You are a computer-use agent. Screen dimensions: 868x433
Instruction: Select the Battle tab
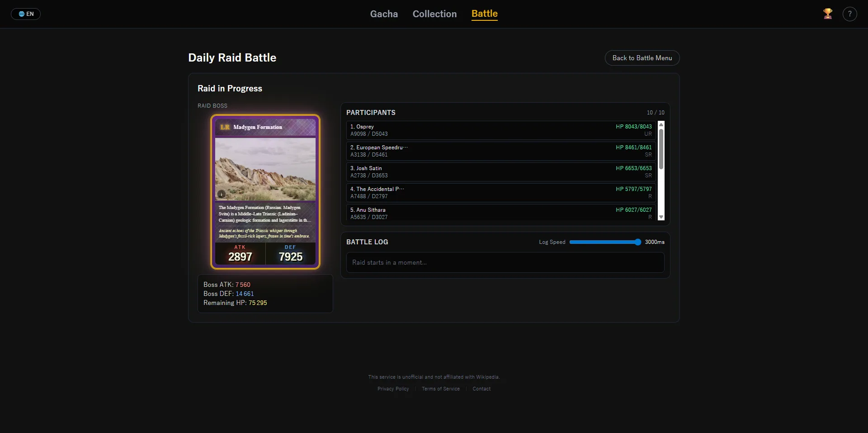click(x=484, y=14)
